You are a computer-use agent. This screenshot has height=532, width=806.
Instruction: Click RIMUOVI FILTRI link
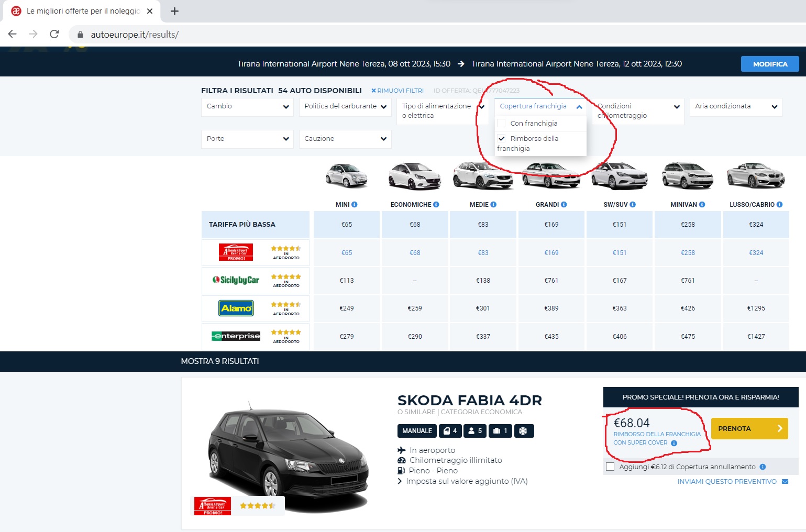398,91
